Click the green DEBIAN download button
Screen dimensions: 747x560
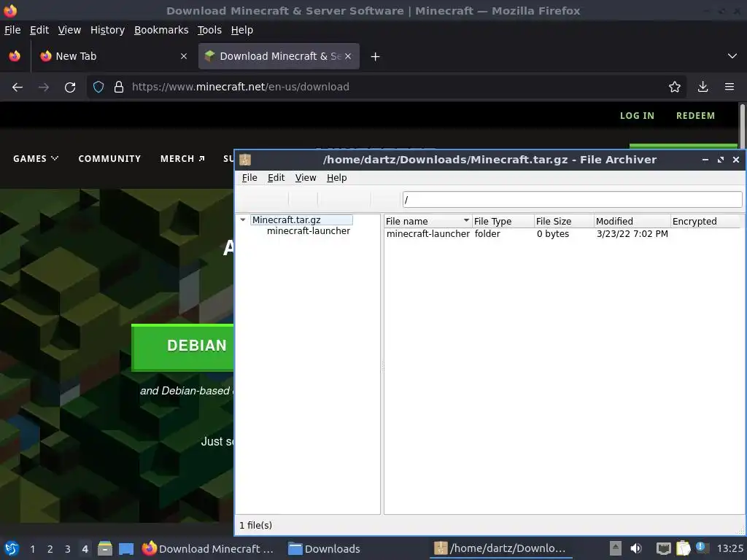tap(182, 346)
